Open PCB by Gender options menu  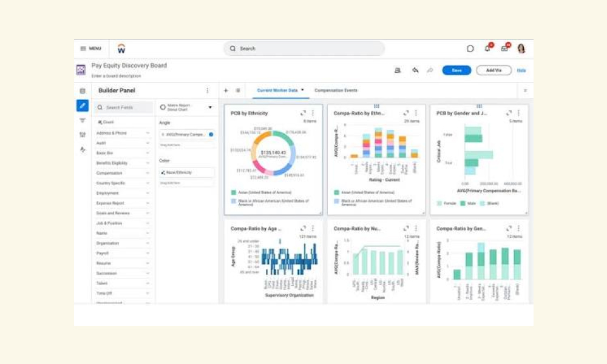point(519,113)
